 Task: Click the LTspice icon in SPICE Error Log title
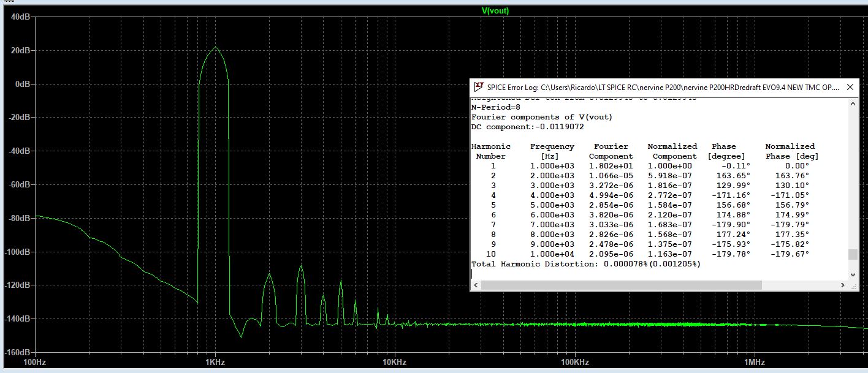[479, 87]
